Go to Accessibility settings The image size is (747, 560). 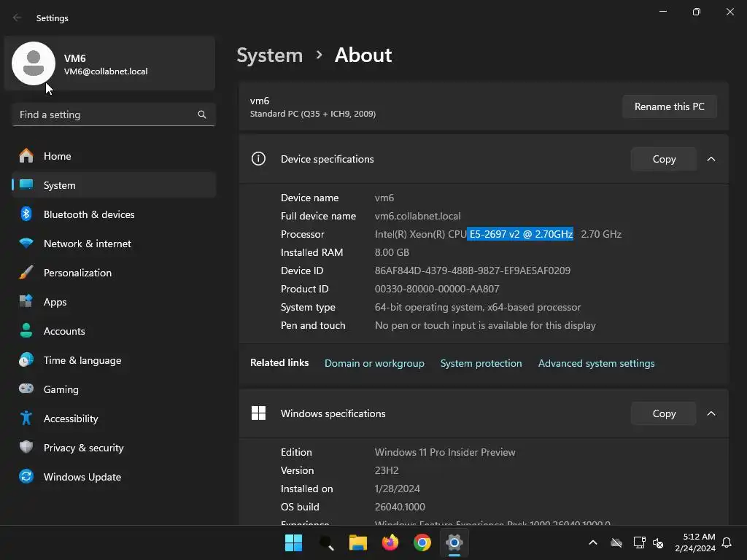point(113,419)
